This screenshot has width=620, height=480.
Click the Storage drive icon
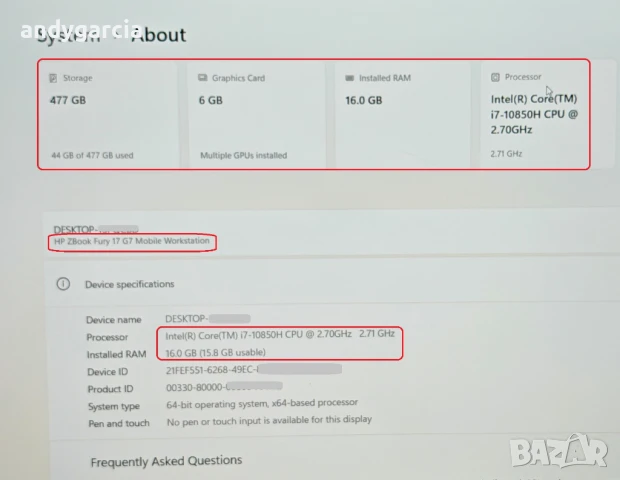coord(54,78)
